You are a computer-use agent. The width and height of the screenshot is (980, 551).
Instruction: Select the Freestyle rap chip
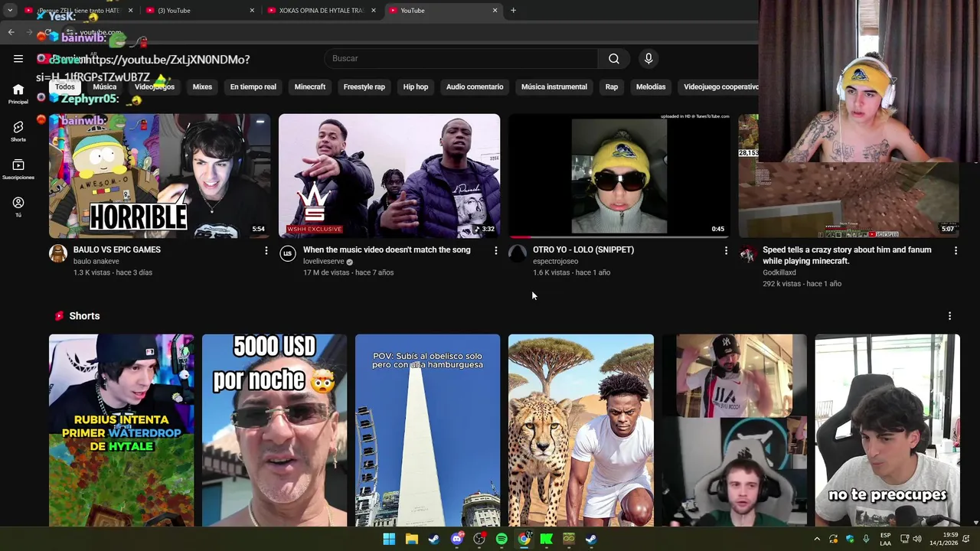coord(364,86)
